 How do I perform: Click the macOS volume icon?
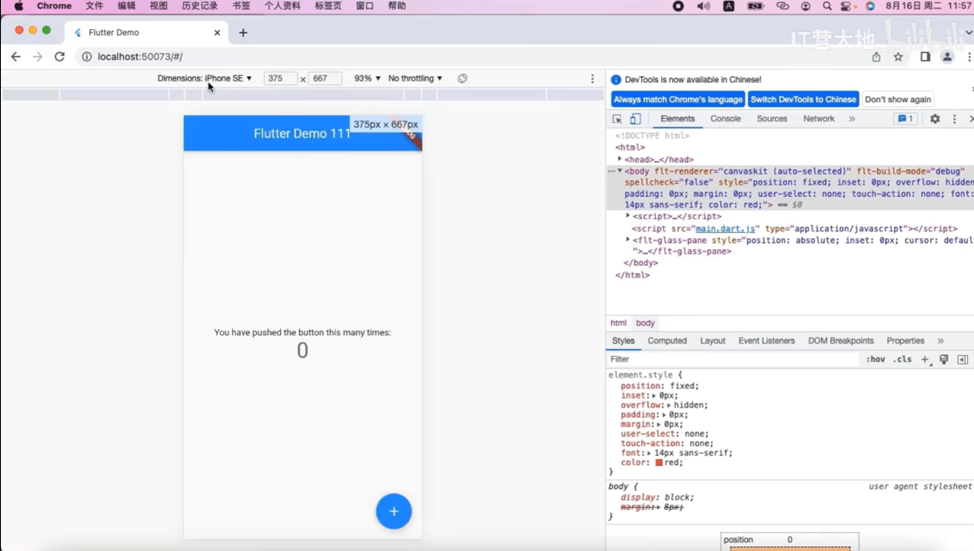703,6
